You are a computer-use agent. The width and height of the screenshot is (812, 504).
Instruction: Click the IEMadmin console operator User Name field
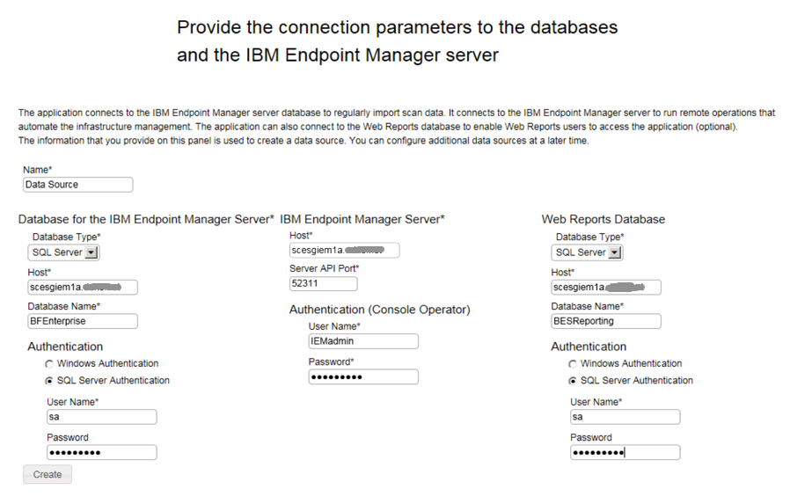[362, 341]
